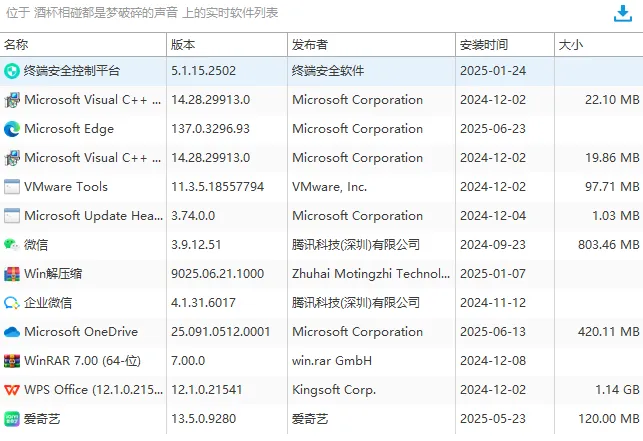This screenshot has width=643, height=441.
Task: Click the Microsoft OneDrive cloud icon
Action: [12, 332]
